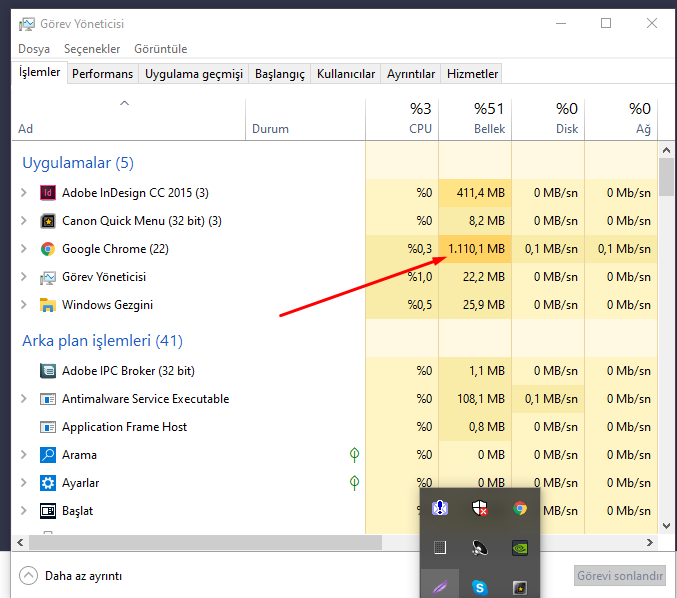This screenshot has width=677, height=598.
Task: Sort by the Ağ column header
Action: pyautogui.click(x=621, y=119)
